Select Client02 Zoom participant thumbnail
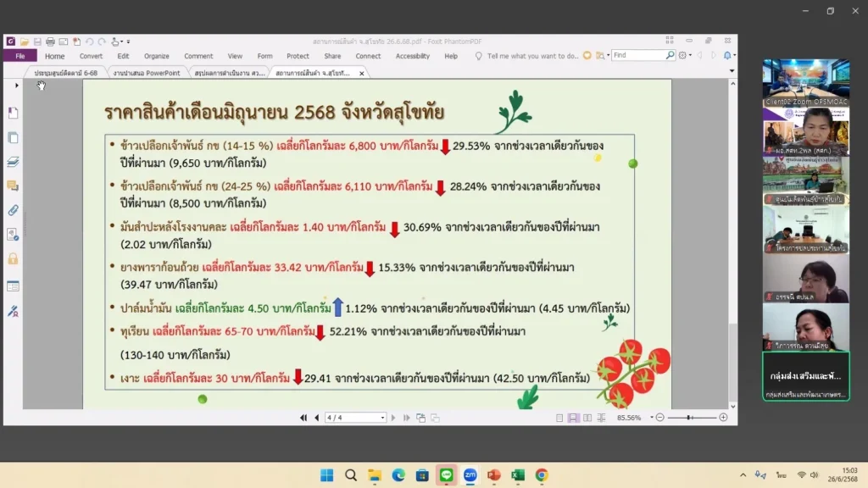Screen dimensions: 868x488 pos(806,82)
